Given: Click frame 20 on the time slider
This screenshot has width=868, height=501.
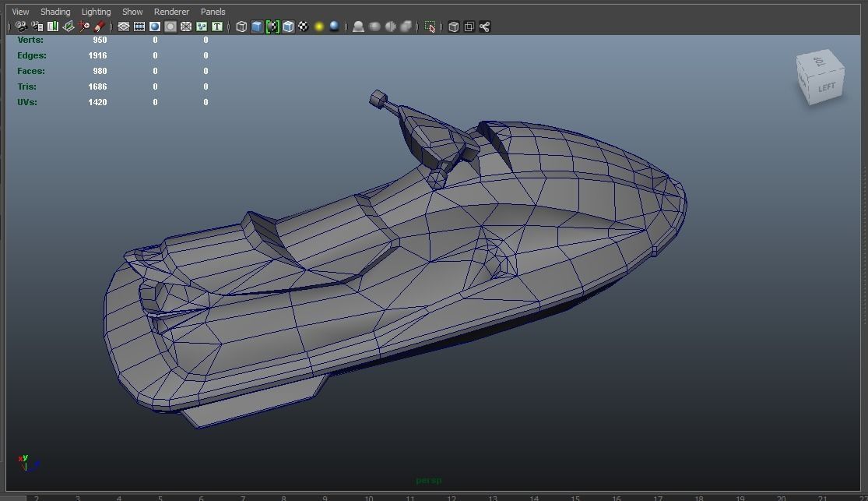Looking at the screenshot, I should 781,498.
